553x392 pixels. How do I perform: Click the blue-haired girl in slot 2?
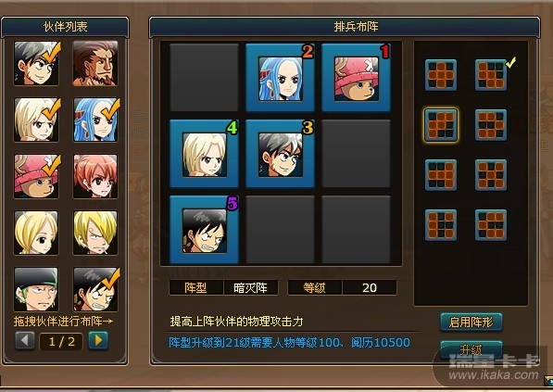280,78
